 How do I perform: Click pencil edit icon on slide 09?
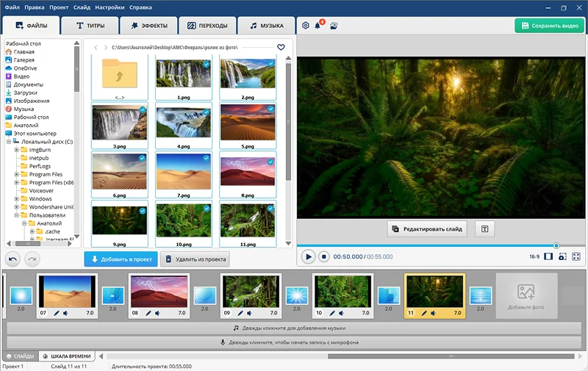[x=240, y=313]
